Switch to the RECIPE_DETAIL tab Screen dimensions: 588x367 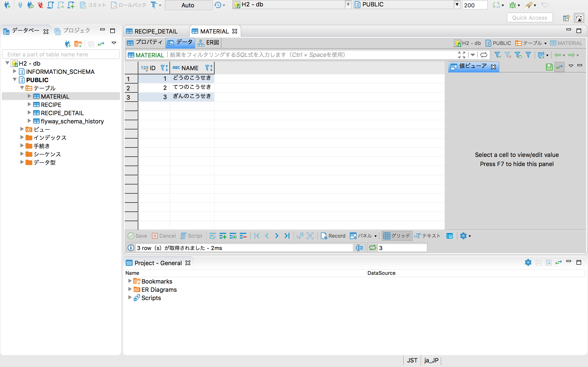(x=155, y=31)
